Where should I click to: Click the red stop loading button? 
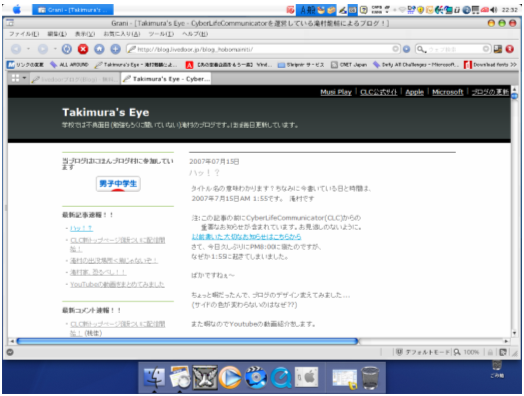(x=83, y=49)
